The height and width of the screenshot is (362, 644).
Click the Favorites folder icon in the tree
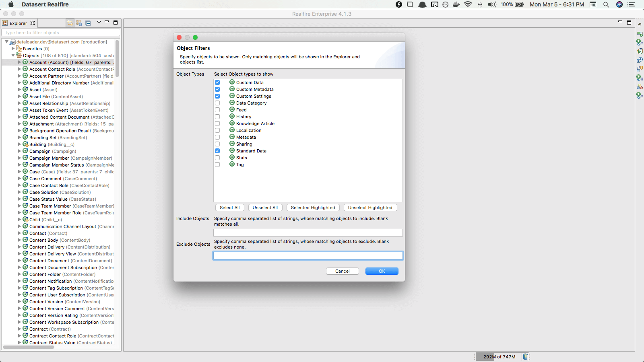pyautogui.click(x=19, y=49)
